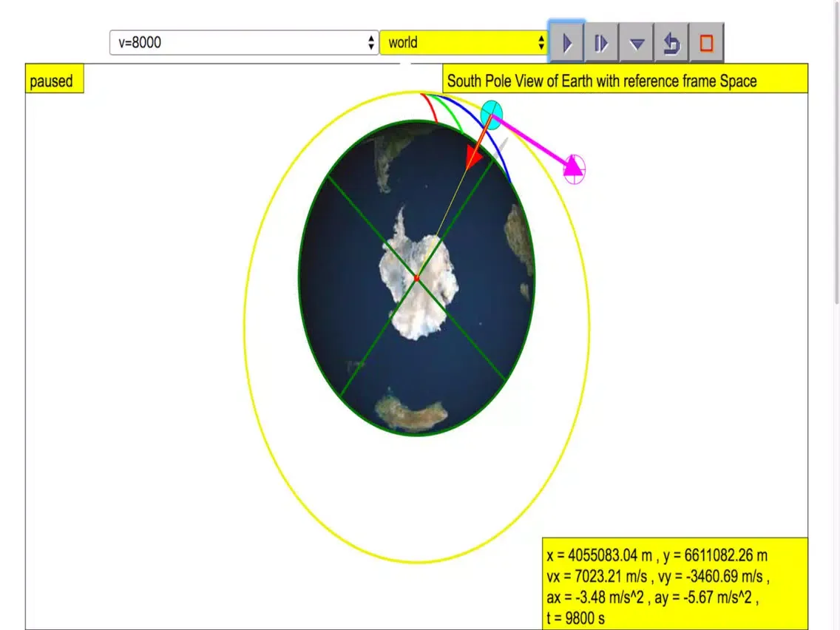
Task: Click the downward triangle toolbar button
Action: tap(636, 44)
